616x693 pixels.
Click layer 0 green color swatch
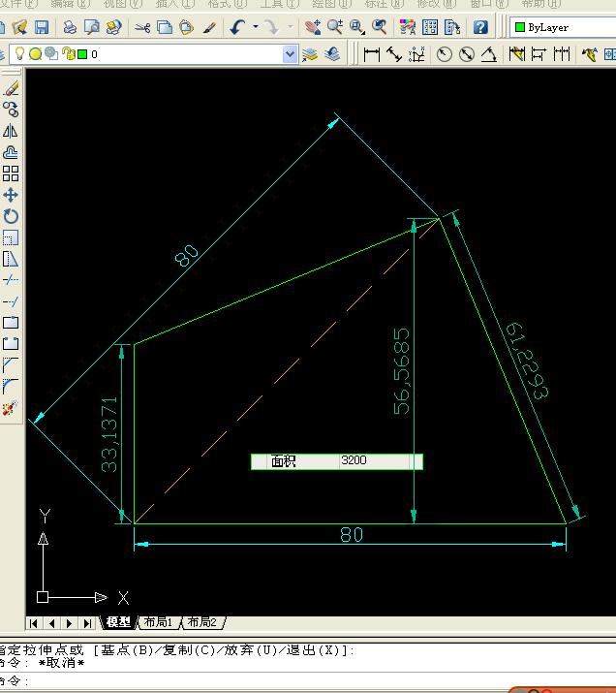[82, 54]
